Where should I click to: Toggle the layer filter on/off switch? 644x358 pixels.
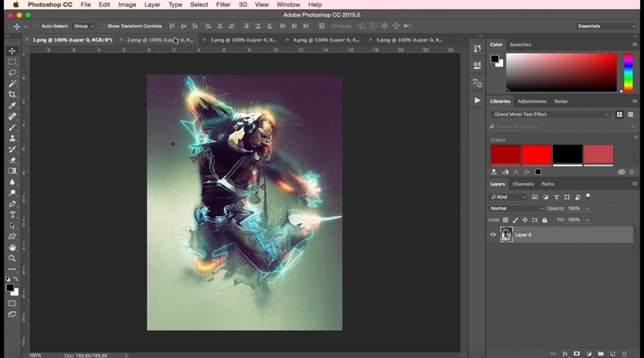pyautogui.click(x=588, y=196)
